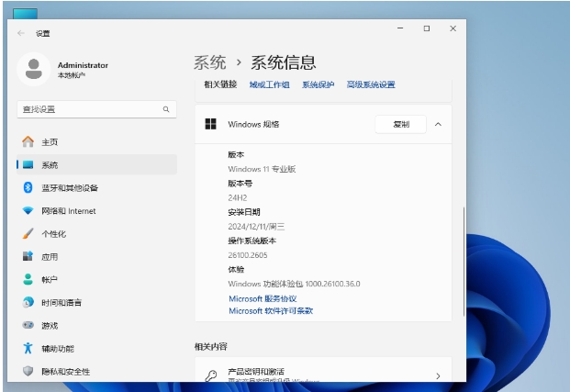The image size is (570, 392).
Task: Click the search magnifier in 查找设置 box
Action: (166, 109)
